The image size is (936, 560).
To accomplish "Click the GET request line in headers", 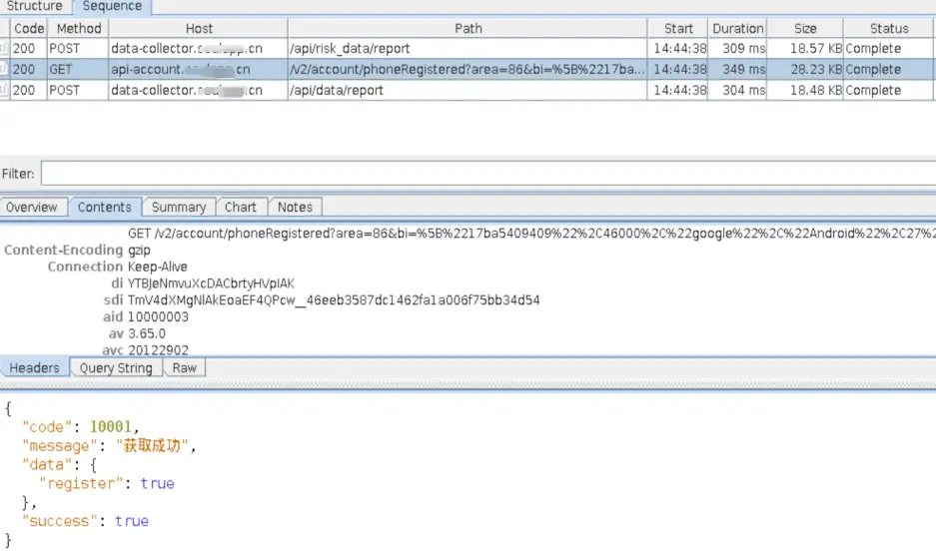I will tap(531, 234).
